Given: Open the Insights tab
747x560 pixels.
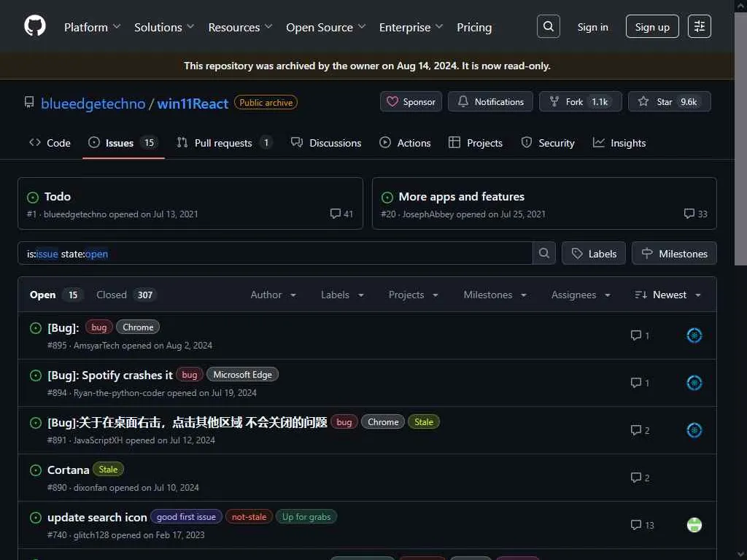Looking at the screenshot, I should tap(619, 143).
